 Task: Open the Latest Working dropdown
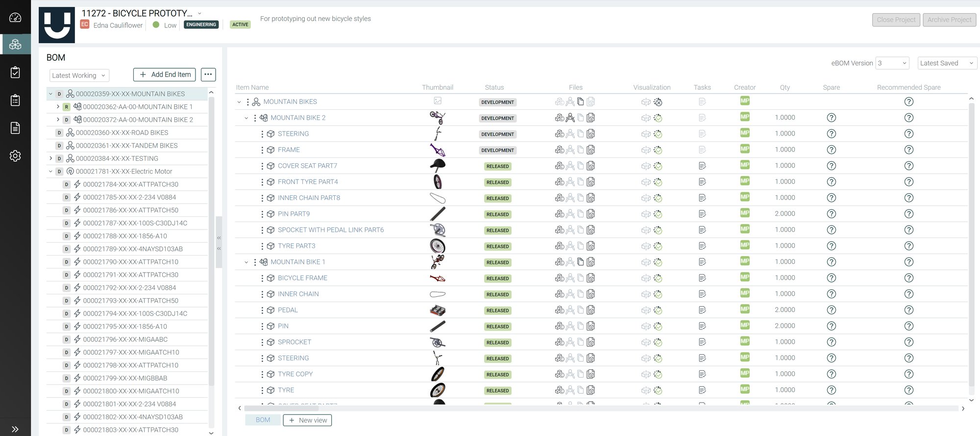pyautogui.click(x=79, y=75)
